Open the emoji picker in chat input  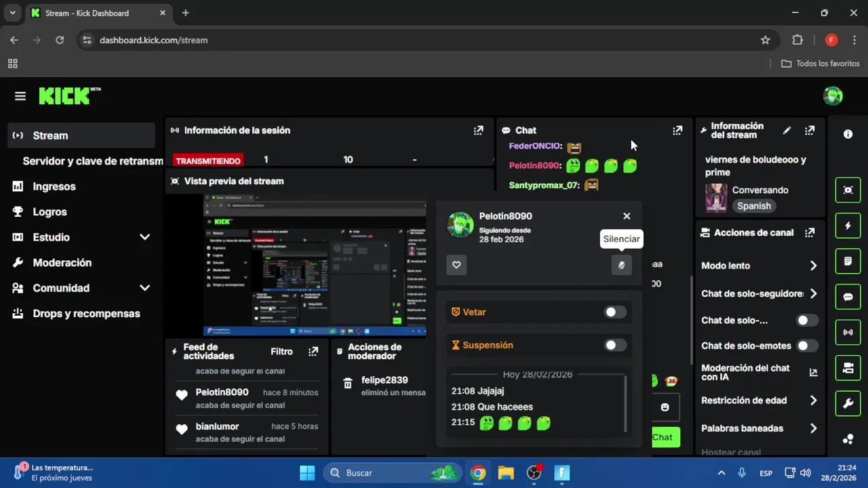(x=665, y=407)
